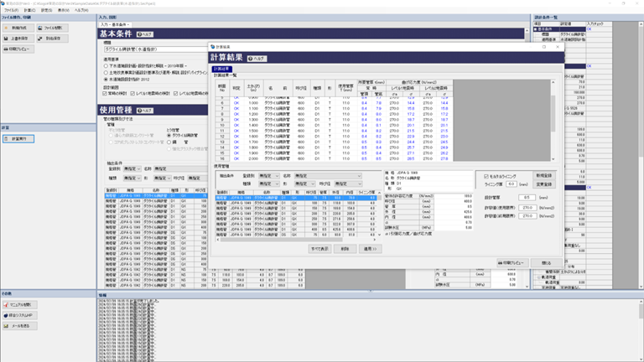Toggle the モルタルライニング checkbox
Image resolution: width=644 pixels, height=362 pixels.
(486, 177)
